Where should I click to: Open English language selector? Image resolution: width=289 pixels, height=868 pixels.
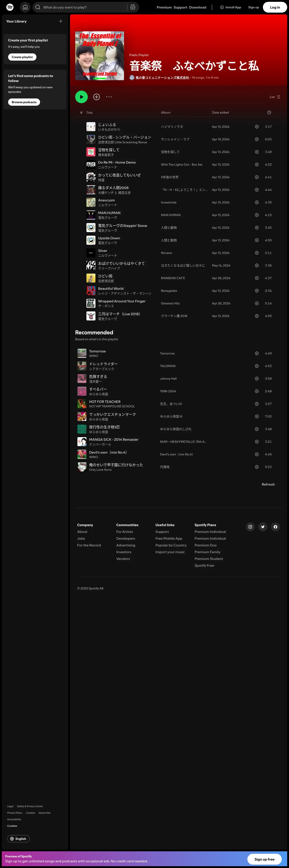click(18, 839)
